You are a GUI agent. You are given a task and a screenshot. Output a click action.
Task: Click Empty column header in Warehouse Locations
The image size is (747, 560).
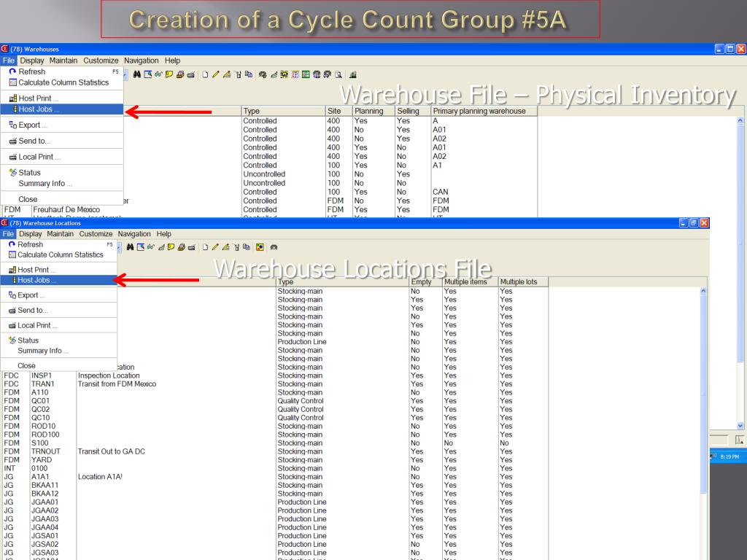[425, 282]
